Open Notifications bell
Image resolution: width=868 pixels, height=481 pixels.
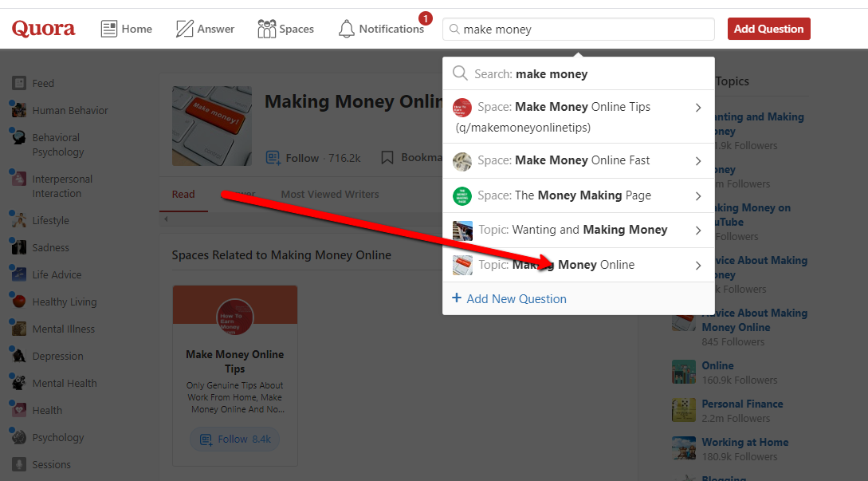pos(381,29)
